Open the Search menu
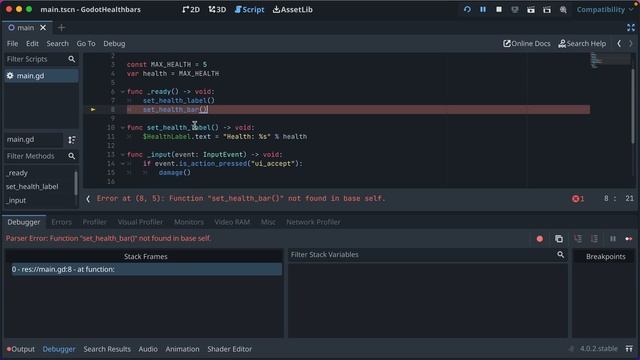 click(x=58, y=44)
